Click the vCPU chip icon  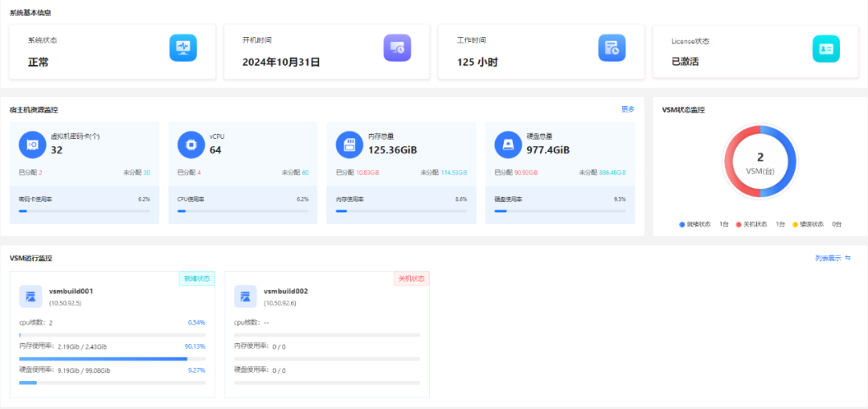tap(191, 145)
